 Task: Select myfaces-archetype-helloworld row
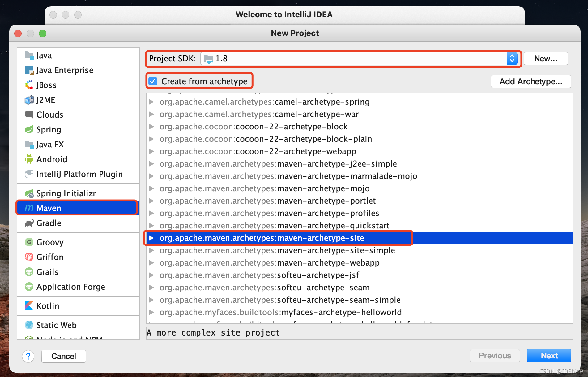click(x=359, y=312)
